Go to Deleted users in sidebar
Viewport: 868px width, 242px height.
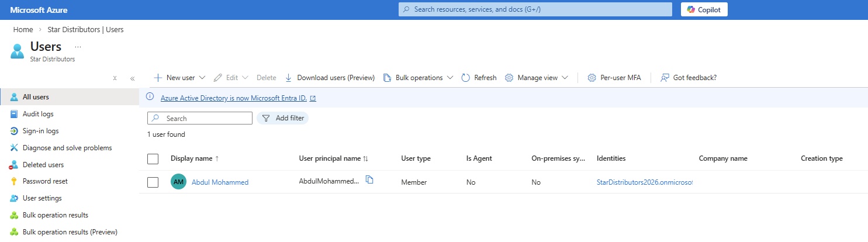pyautogui.click(x=43, y=165)
